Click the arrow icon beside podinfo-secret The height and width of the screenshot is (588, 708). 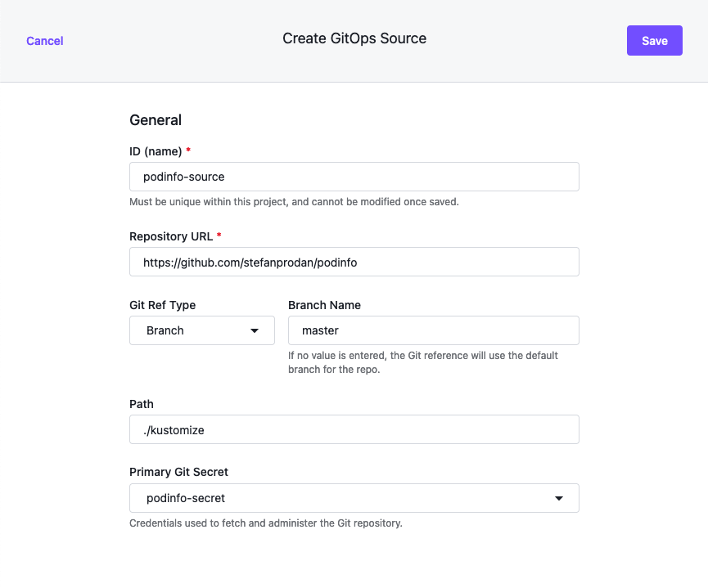coord(559,498)
